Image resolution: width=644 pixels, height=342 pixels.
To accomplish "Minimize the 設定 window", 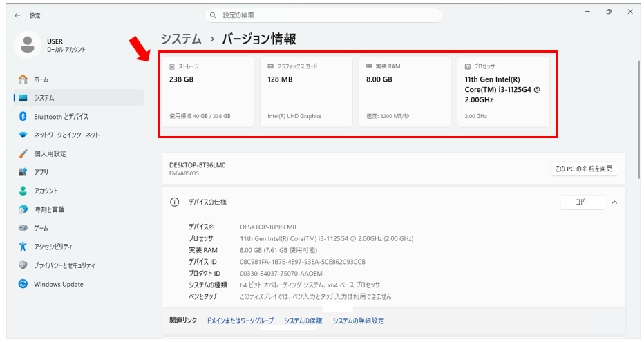I will pos(587,12).
